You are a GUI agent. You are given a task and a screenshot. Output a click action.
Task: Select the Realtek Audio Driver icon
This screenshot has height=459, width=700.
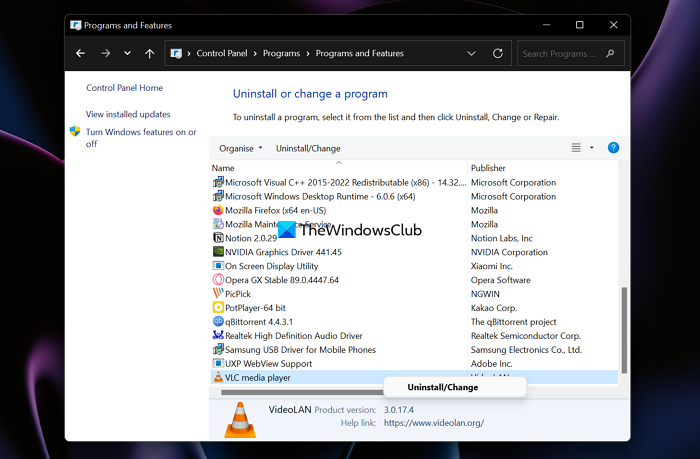[x=218, y=335]
